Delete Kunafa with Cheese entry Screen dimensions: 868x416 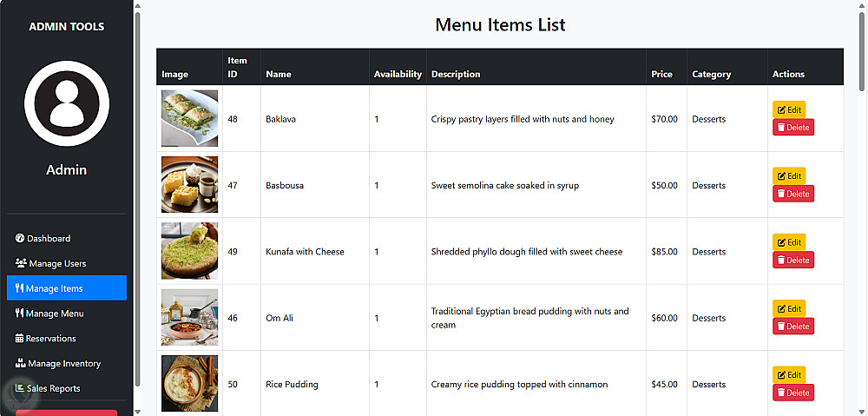pos(793,260)
